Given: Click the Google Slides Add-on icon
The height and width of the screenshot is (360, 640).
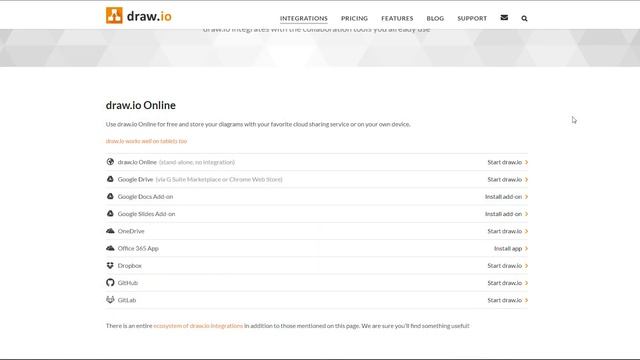Looking at the screenshot, I should (110, 213).
